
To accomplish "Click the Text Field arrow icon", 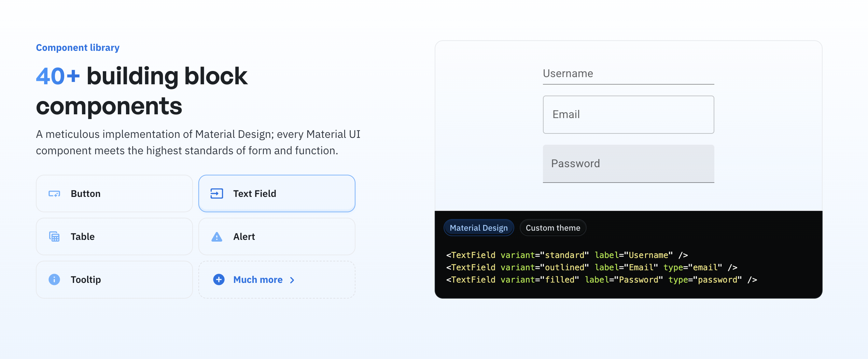I will click(216, 193).
